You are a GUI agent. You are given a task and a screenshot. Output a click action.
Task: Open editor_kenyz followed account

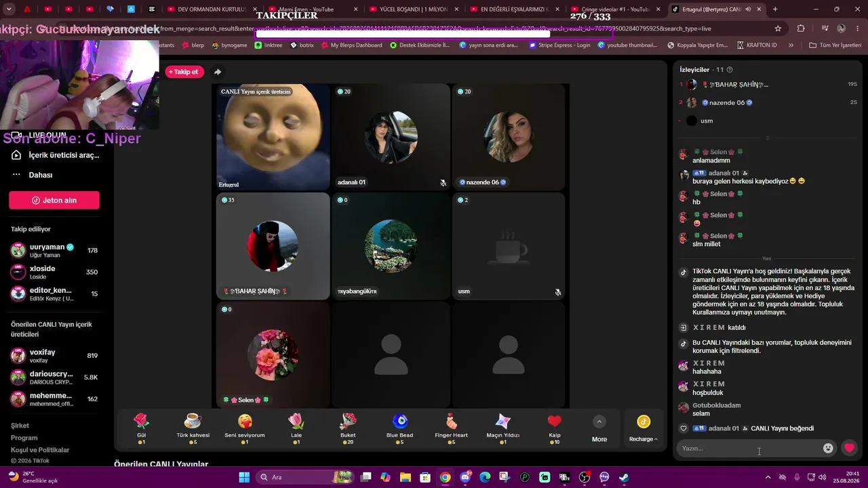54,294
